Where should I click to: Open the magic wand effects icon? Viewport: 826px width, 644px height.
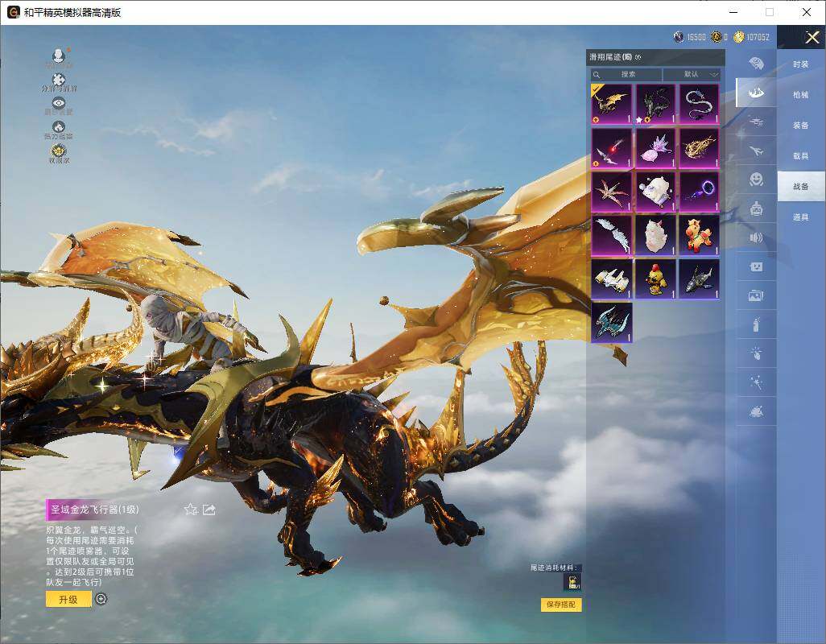pyautogui.click(x=757, y=382)
